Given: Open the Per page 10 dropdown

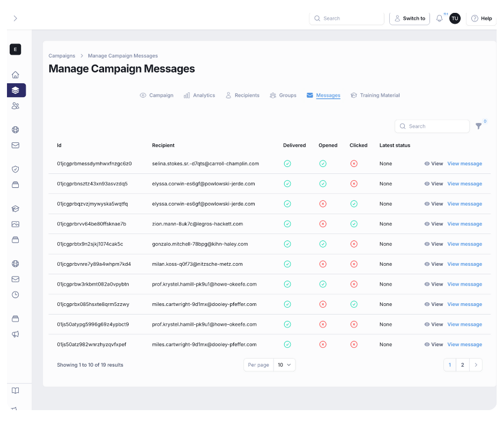Looking at the screenshot, I should point(284,365).
